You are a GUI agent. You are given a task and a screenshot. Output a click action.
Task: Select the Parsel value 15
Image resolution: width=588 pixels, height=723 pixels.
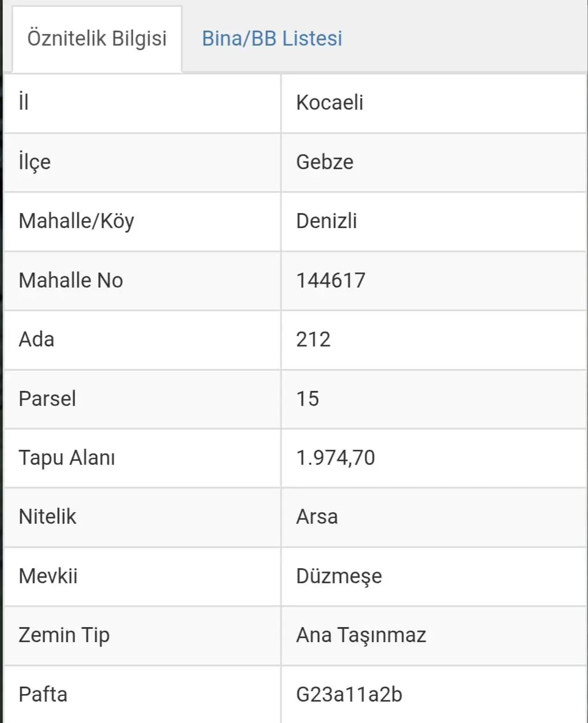[x=308, y=399]
